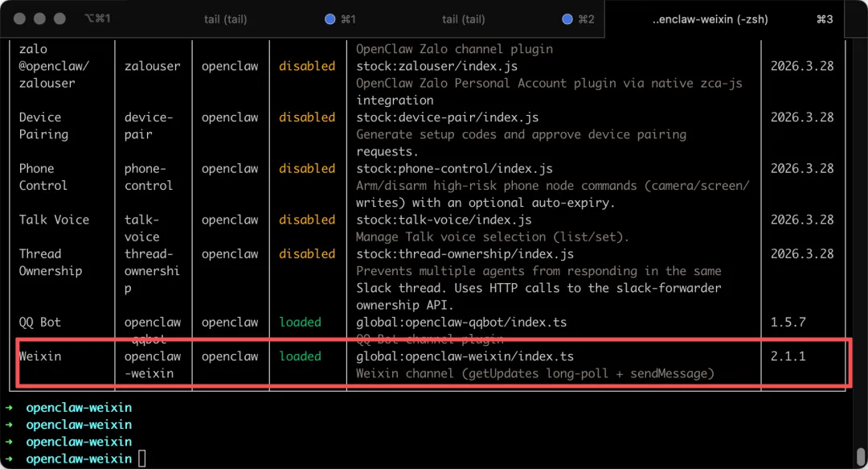
Task: Click '2026.3.28' version in Talk Voice row
Action: coord(801,220)
